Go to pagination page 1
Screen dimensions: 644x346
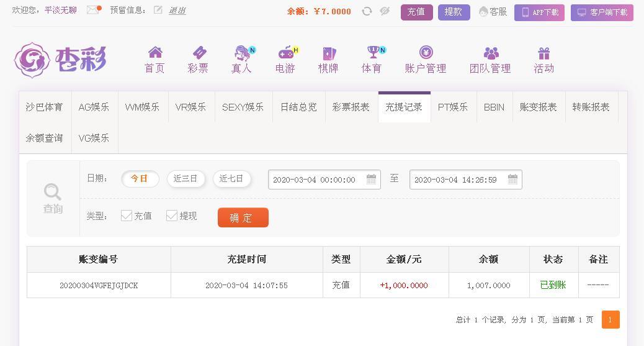[x=610, y=320]
